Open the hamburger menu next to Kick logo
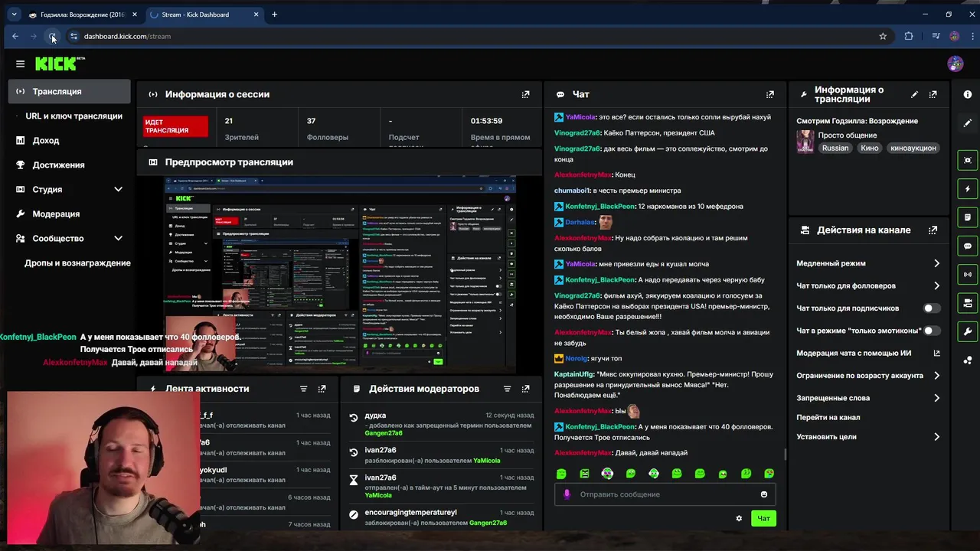The height and width of the screenshot is (551, 980). [x=20, y=64]
